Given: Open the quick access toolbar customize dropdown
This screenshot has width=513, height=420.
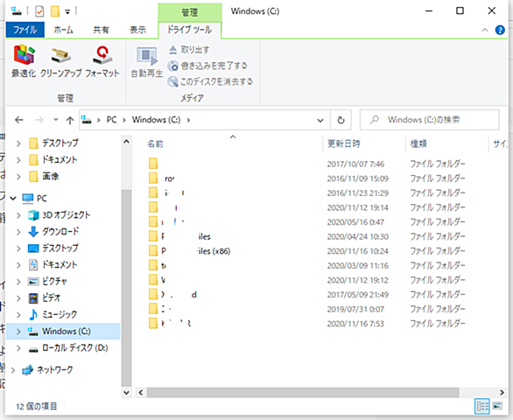Looking at the screenshot, I should [x=67, y=11].
